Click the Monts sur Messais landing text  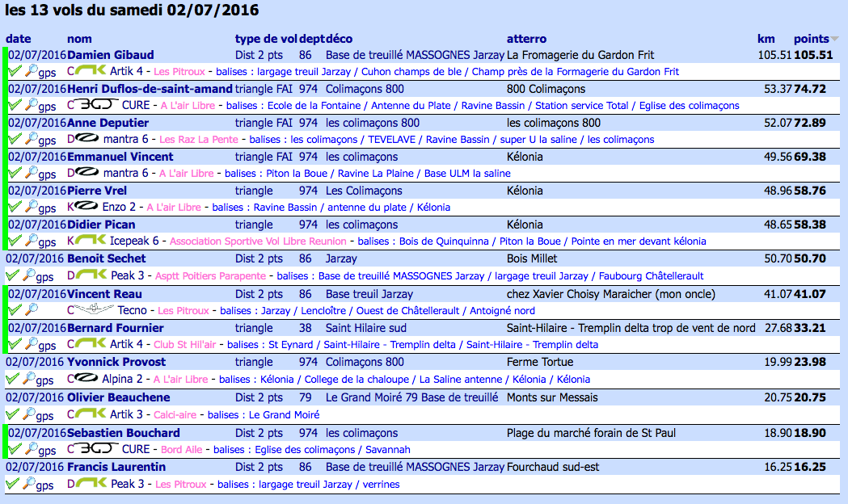click(552, 397)
